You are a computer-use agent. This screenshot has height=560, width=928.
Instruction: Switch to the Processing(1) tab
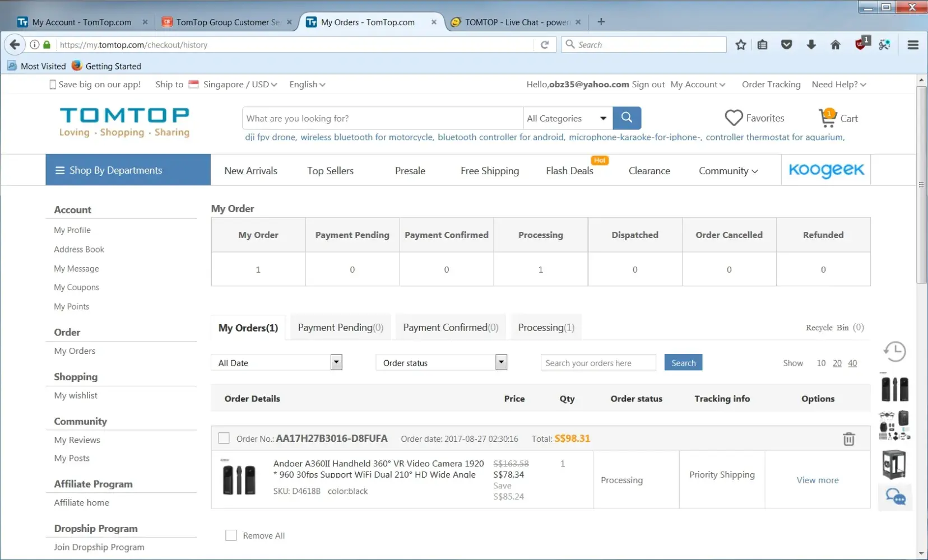(546, 328)
